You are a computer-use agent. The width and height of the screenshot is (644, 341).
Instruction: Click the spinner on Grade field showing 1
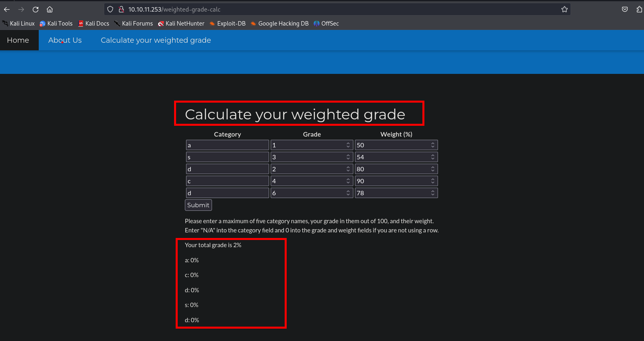point(348,145)
